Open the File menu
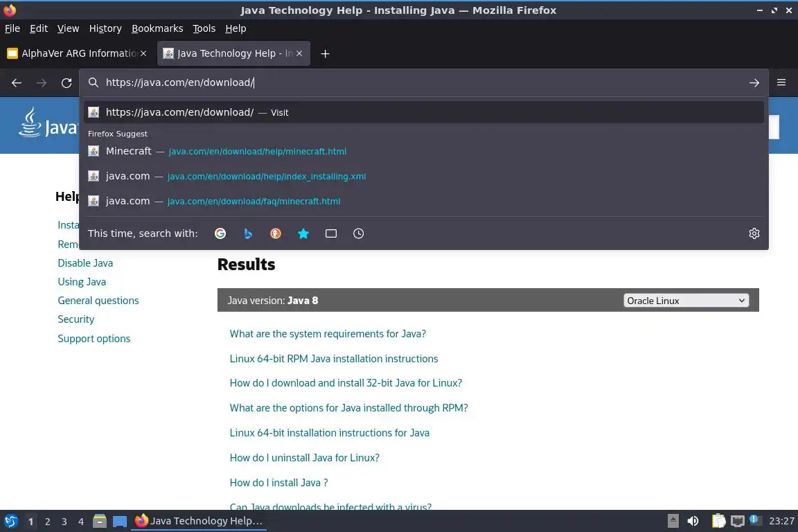798x532 pixels. [12, 28]
